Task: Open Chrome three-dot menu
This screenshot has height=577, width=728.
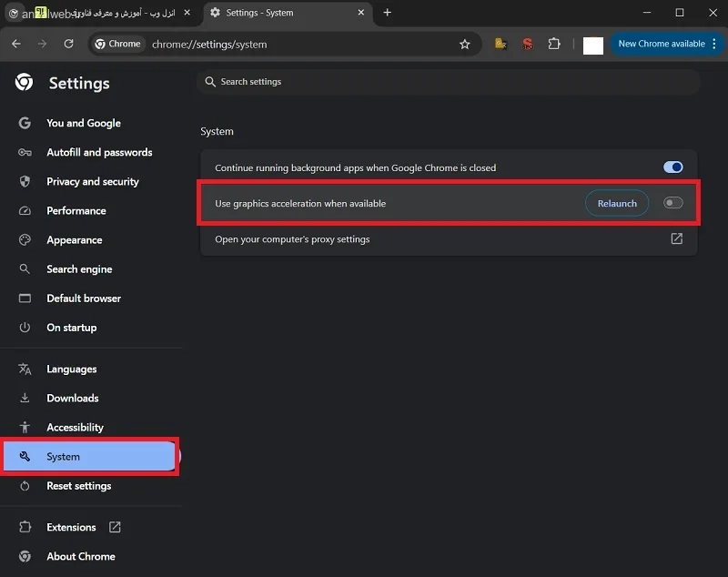Action: click(x=714, y=44)
